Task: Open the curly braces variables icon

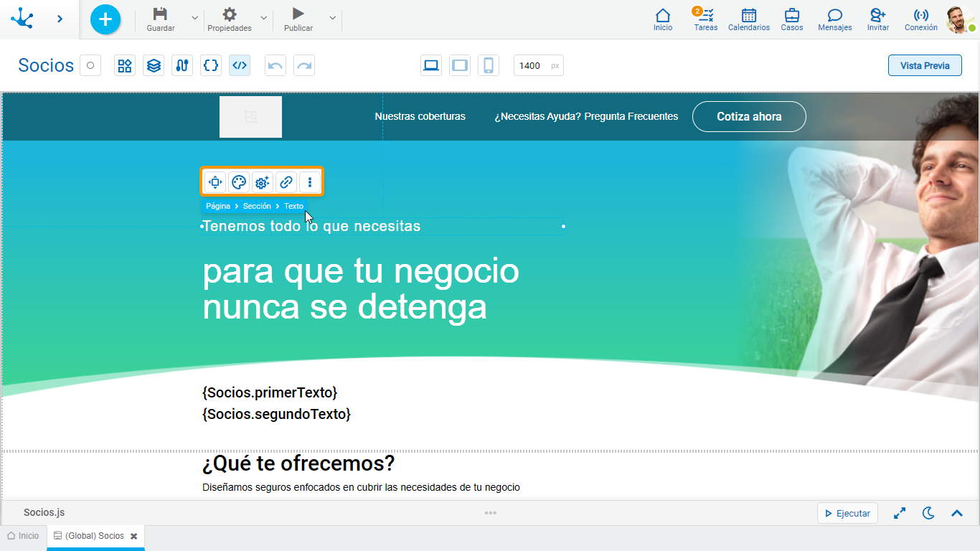Action: 211,65
